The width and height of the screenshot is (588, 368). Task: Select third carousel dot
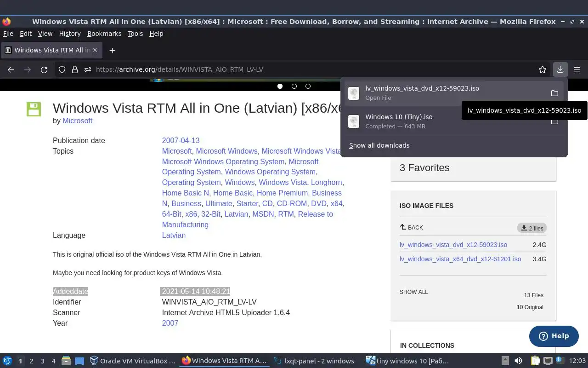[308, 86]
